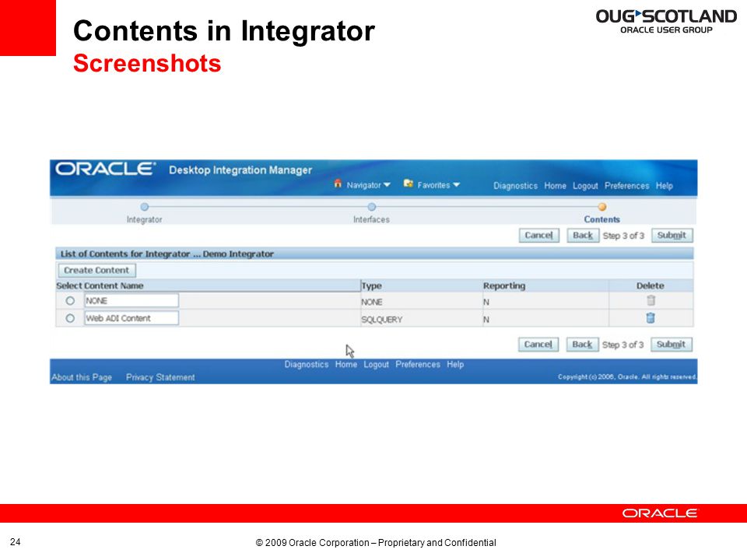Click the Web ADI Content name field
The width and height of the screenshot is (747, 560).
click(132, 318)
